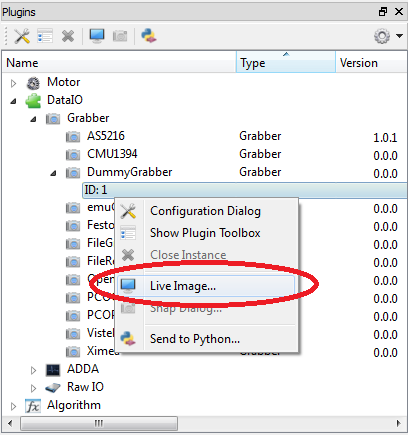Viewport: 408px width, 435px height.
Task: Expand the Motor tree node
Action: point(13,83)
